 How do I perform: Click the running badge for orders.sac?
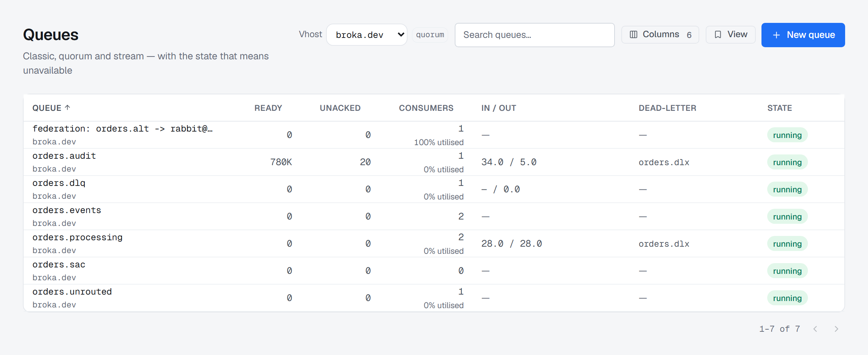787,271
